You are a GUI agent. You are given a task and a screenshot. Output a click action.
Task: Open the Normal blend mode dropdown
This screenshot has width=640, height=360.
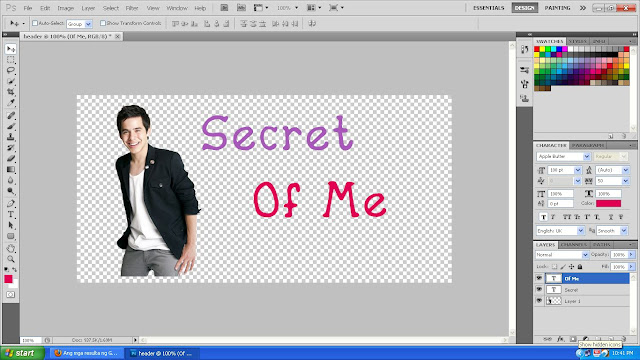[585, 255]
